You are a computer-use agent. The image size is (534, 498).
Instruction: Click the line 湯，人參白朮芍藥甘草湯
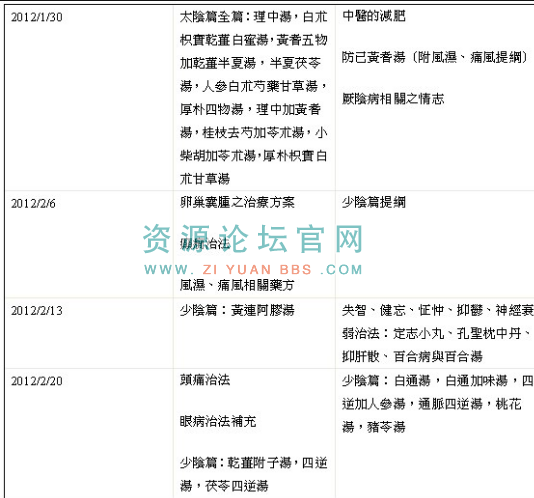tap(254, 86)
